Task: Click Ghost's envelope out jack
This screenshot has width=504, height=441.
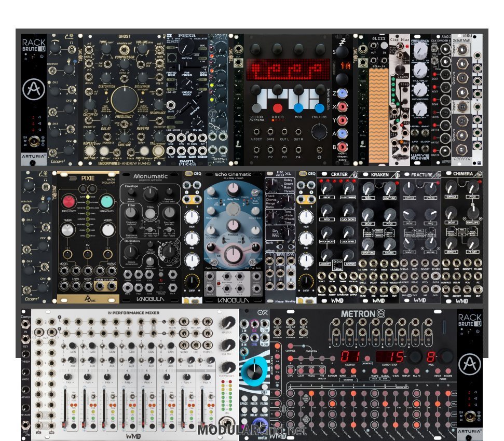Action: [124, 50]
